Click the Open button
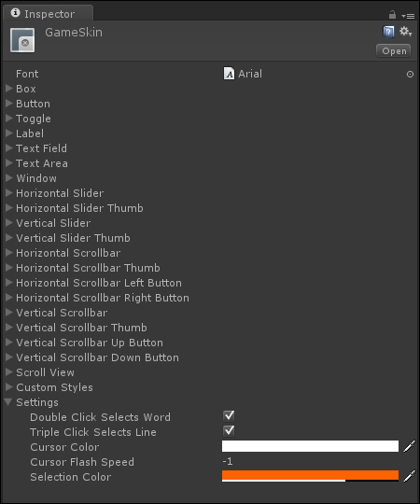The image size is (420, 504). (x=394, y=51)
